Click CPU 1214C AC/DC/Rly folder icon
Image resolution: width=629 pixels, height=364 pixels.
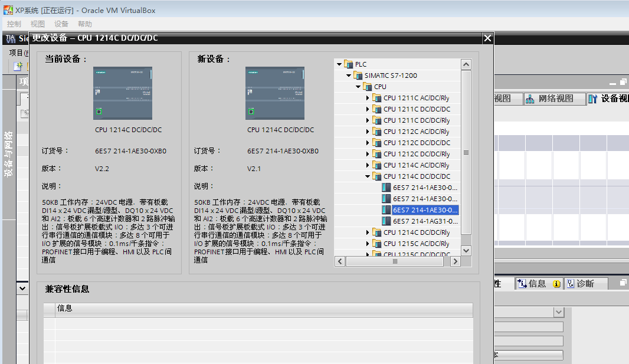tap(376, 165)
